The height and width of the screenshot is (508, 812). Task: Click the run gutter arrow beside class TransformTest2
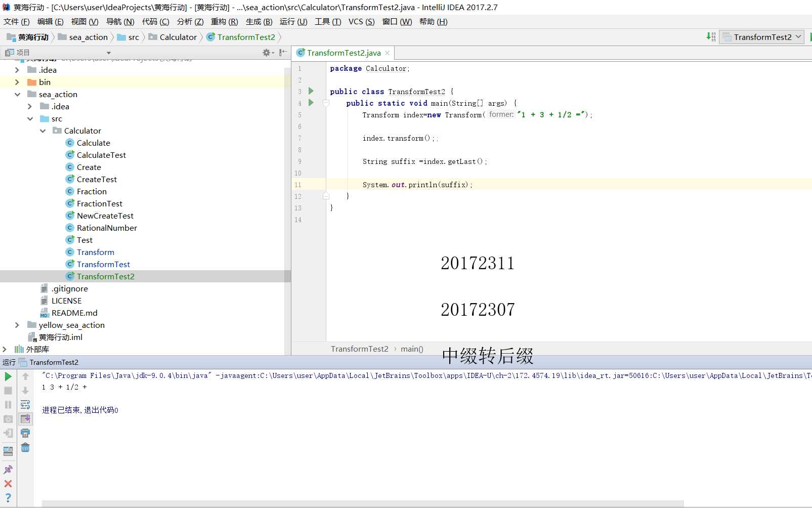[x=311, y=91]
